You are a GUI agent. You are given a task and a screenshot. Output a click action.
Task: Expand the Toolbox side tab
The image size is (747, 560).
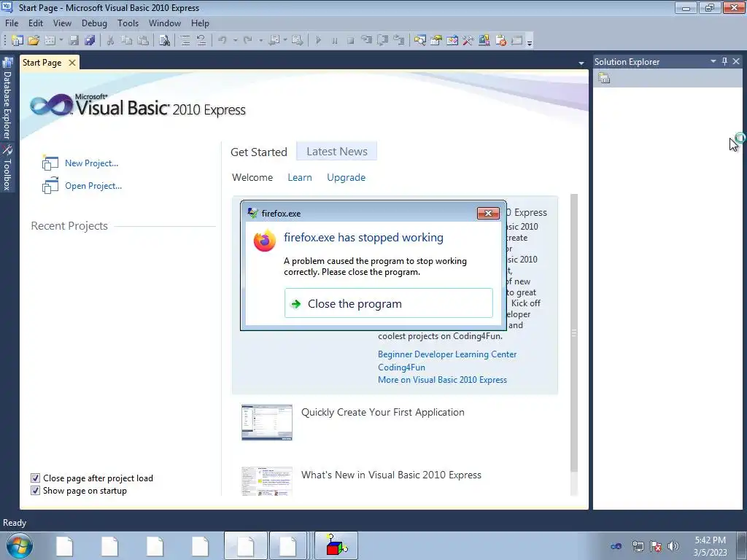click(7, 168)
